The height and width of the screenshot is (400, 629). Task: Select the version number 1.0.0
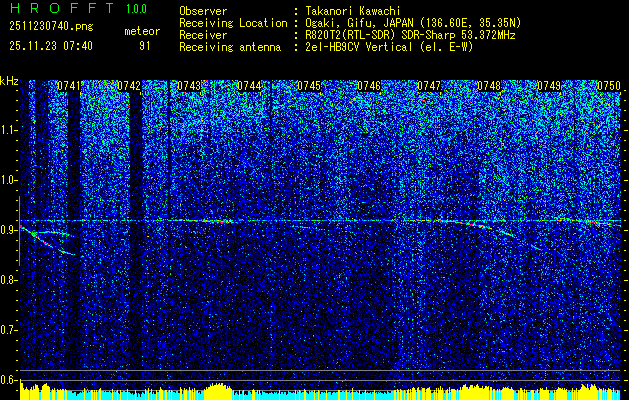pyautogui.click(x=136, y=9)
